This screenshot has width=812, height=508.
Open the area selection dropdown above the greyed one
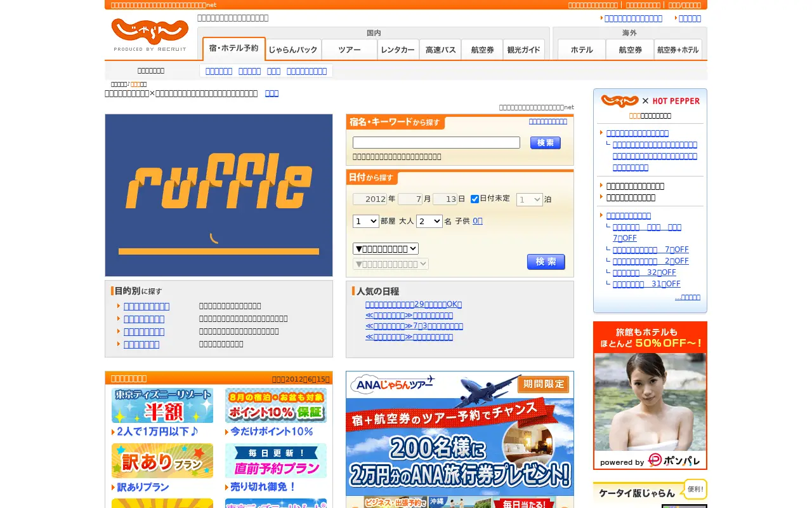point(386,248)
